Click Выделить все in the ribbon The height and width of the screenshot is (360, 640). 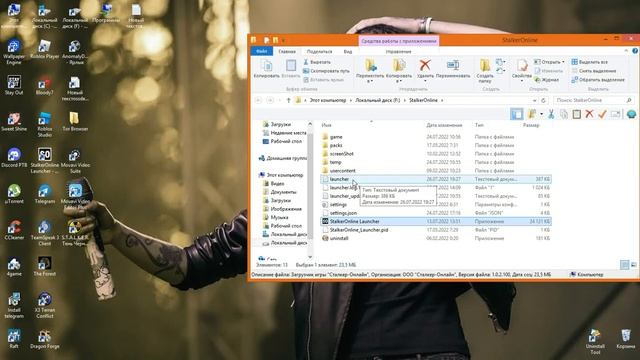click(589, 62)
